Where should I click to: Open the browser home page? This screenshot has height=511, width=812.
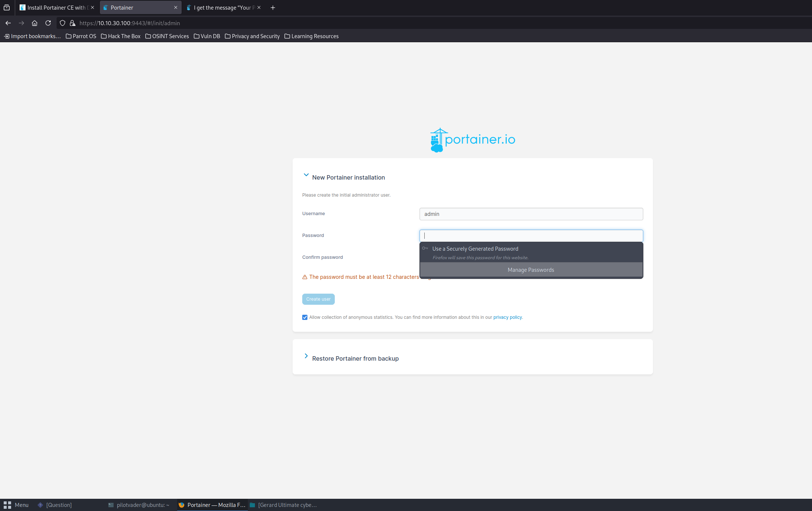click(34, 23)
